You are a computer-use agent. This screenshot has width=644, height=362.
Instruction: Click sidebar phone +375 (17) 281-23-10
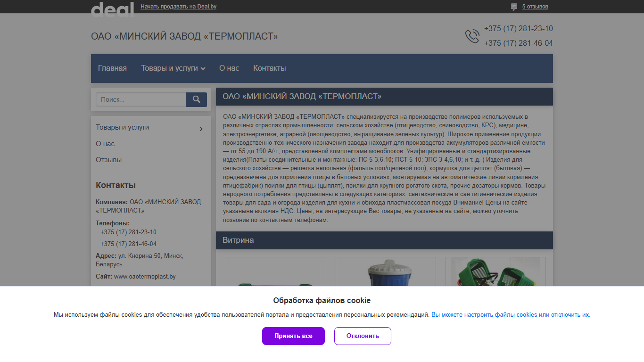click(128, 232)
